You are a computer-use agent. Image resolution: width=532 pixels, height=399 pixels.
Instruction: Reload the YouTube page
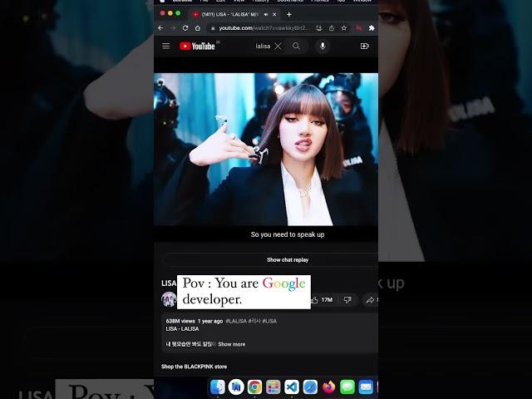(185, 28)
